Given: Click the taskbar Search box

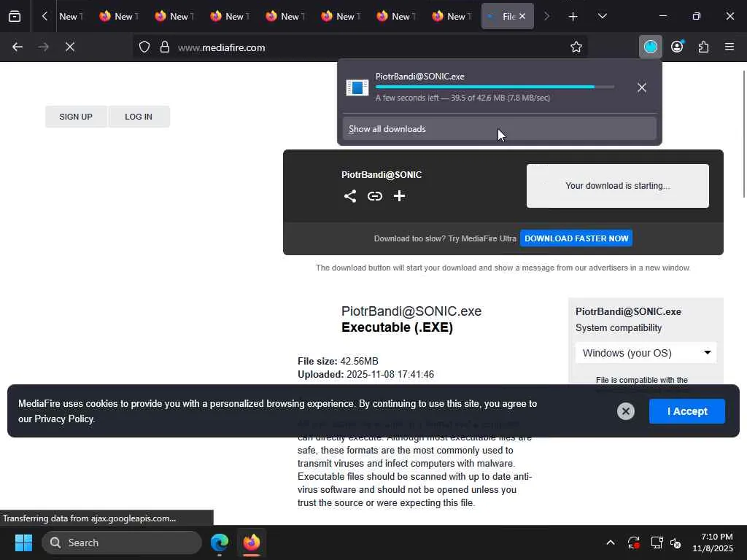Looking at the screenshot, I should tap(122, 542).
